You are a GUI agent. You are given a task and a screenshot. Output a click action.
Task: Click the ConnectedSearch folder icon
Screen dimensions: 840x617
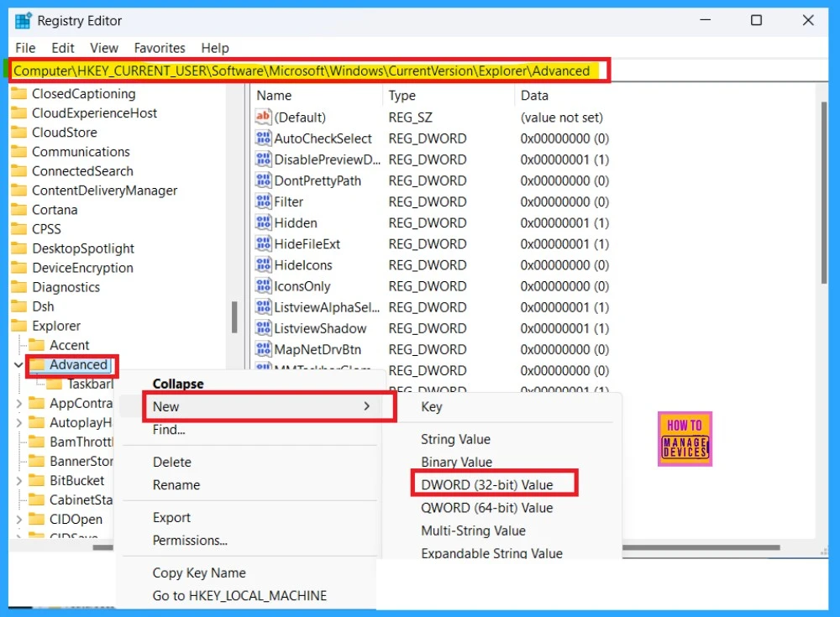click(x=18, y=171)
